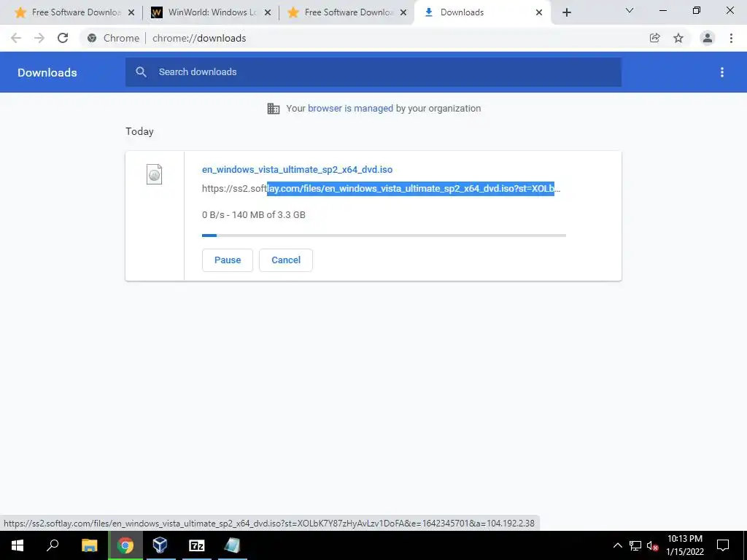Close the Downloads tab
The height and width of the screenshot is (560, 747).
click(539, 12)
